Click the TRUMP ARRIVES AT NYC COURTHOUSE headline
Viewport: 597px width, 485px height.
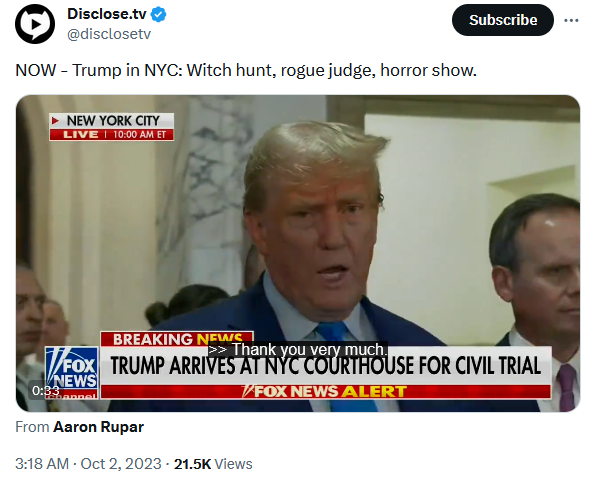pyautogui.click(x=326, y=365)
